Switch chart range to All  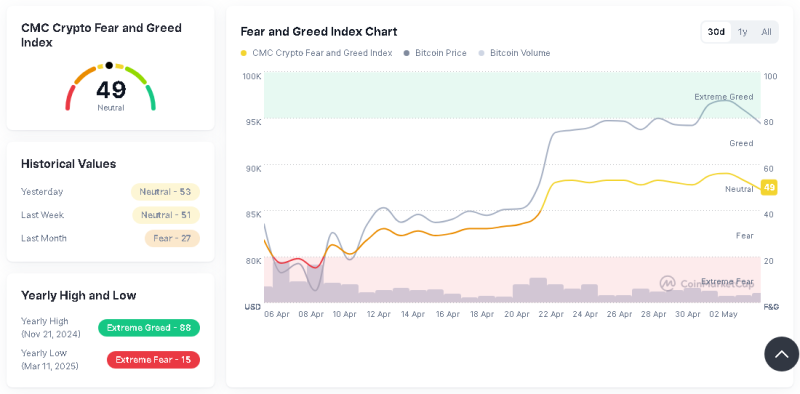766,32
